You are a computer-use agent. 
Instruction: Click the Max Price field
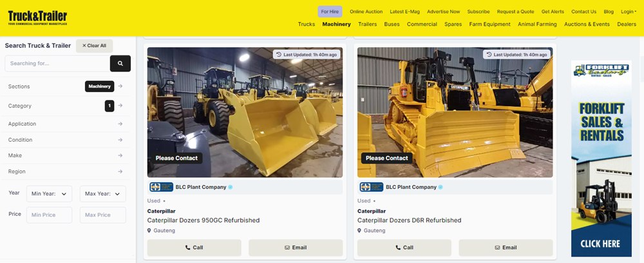click(102, 215)
